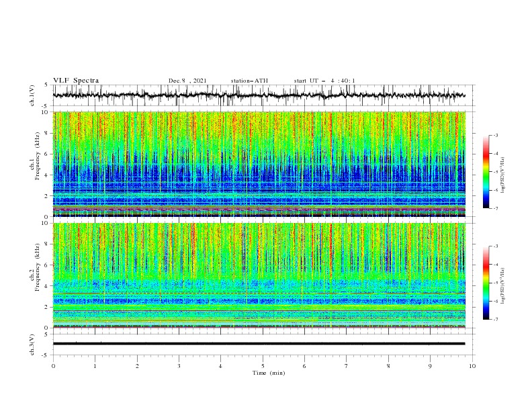
Task: Click the "8" kHz tick on ch.1 frequency axis
Action: 48,133
